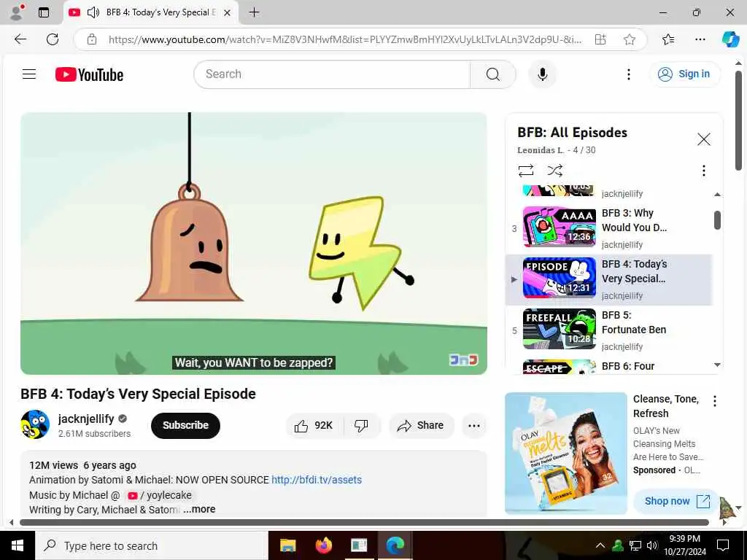Click the JnJ channel watermark in video

[463, 360]
